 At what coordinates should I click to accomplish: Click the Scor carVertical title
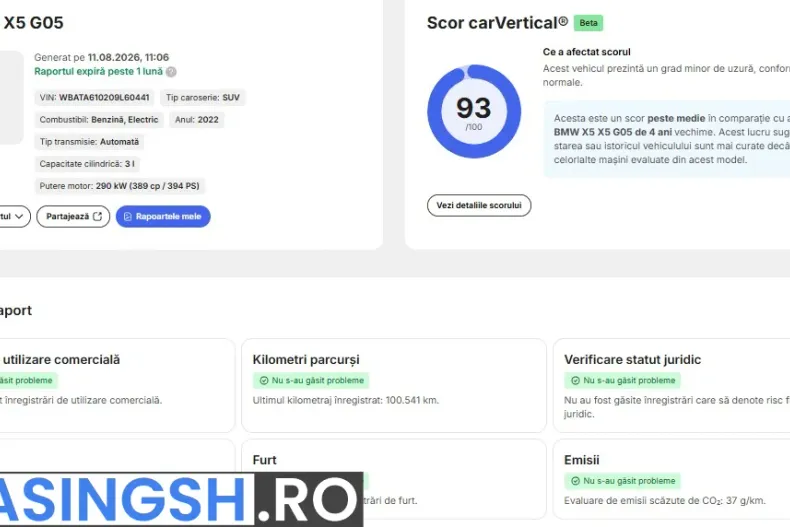tap(497, 23)
